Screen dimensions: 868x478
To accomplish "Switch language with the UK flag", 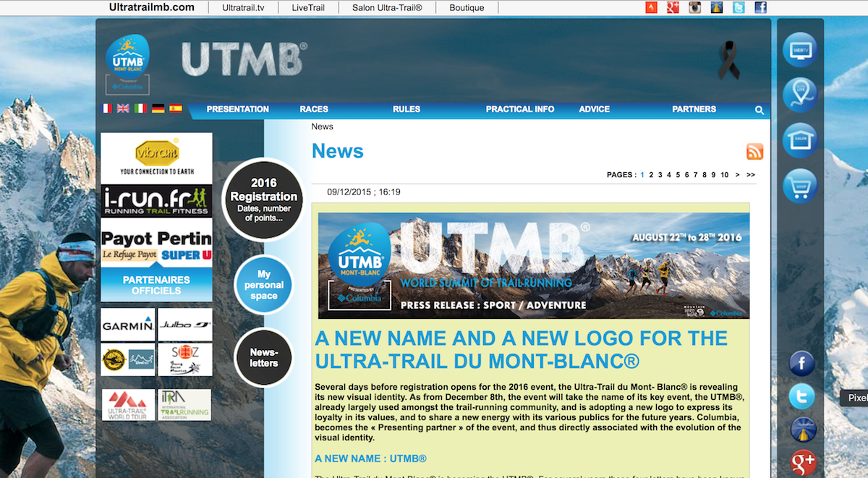I will (123, 108).
